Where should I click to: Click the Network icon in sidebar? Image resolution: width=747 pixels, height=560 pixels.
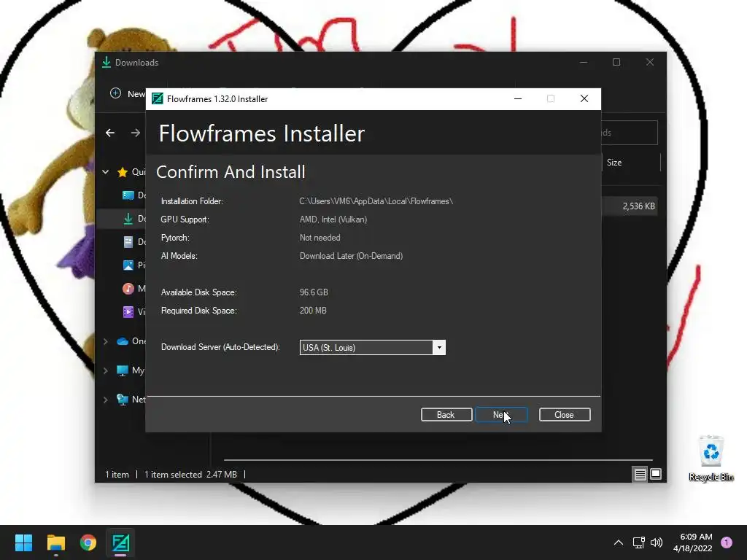(x=123, y=400)
